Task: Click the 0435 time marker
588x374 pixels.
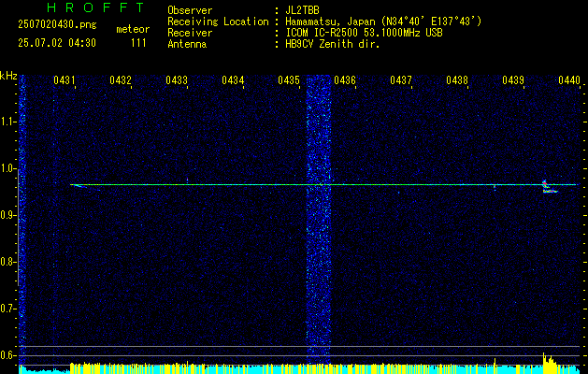Action: [289, 79]
